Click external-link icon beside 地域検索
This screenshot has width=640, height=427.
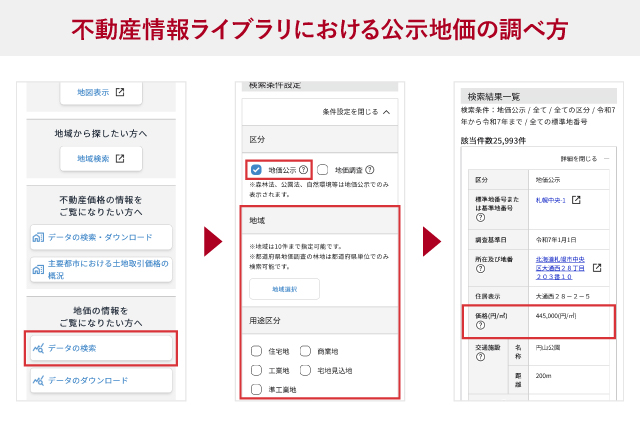(120, 158)
